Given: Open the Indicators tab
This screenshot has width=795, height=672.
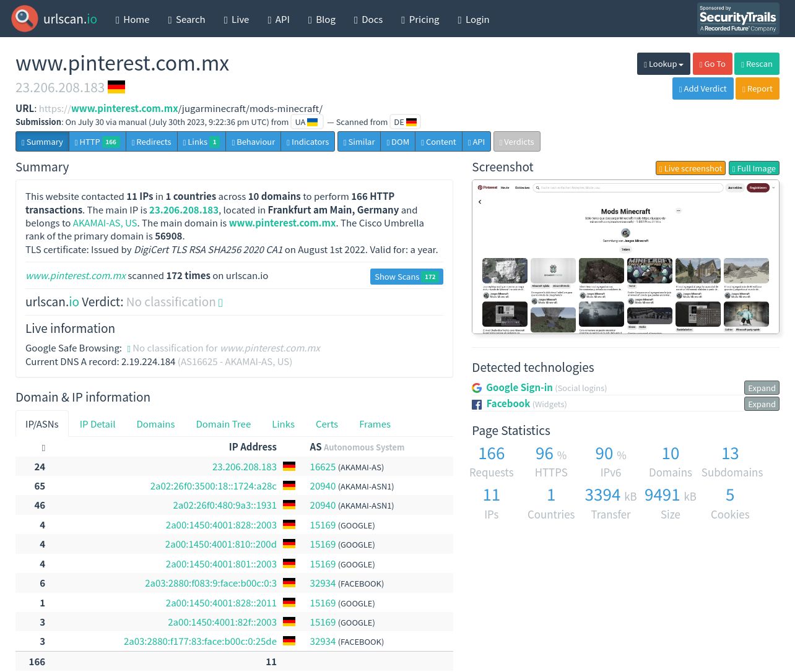Looking at the screenshot, I should [308, 142].
